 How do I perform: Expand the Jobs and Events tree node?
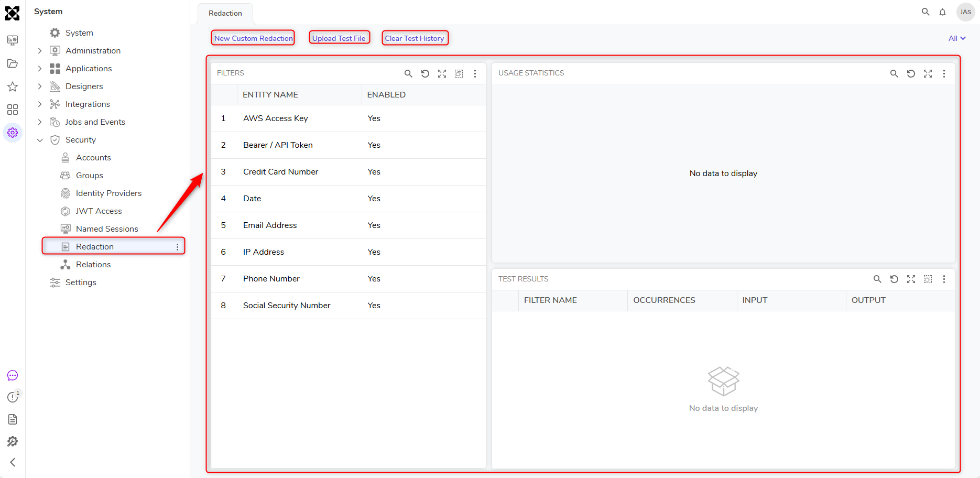(x=40, y=122)
